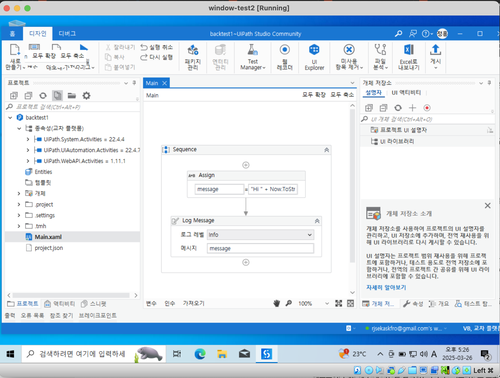Select Entities in the project tree

[x=43, y=172]
